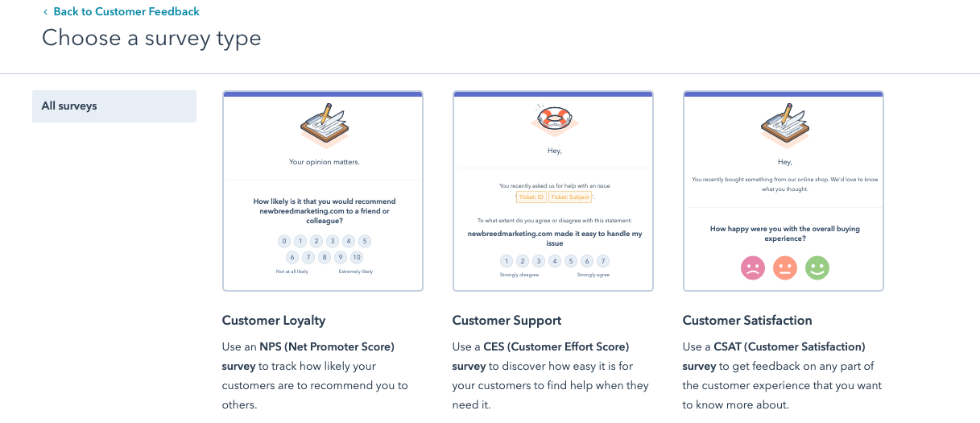980x423 pixels.
Task: Choose rating 0 in NPS scale
Action: pyautogui.click(x=283, y=241)
